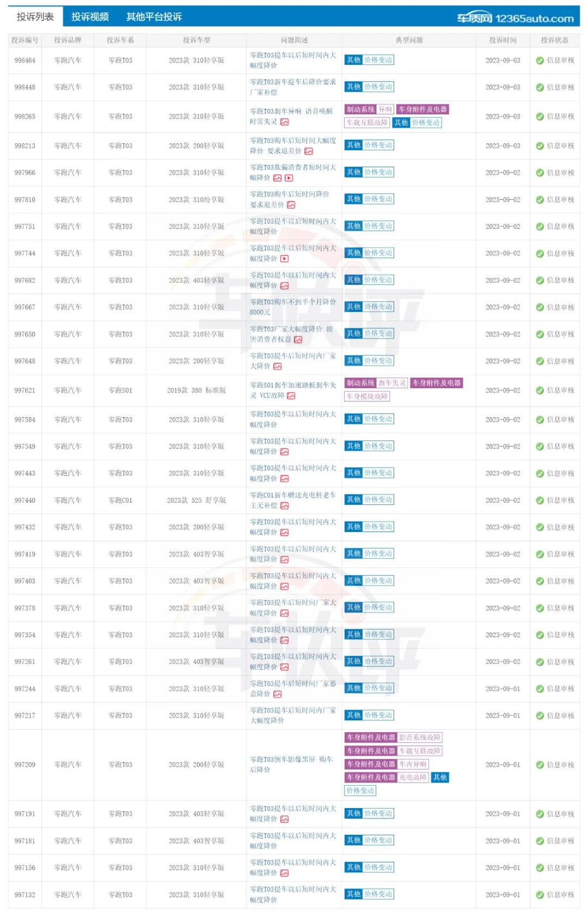Open image icon in complaint 997650 row
Screen dimensions: 588x917
(x=298, y=340)
